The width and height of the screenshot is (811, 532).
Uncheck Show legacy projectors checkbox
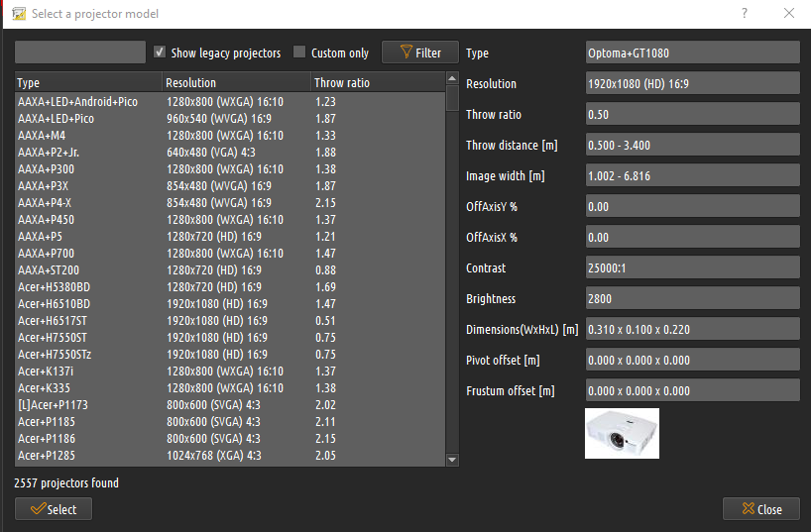pos(160,53)
